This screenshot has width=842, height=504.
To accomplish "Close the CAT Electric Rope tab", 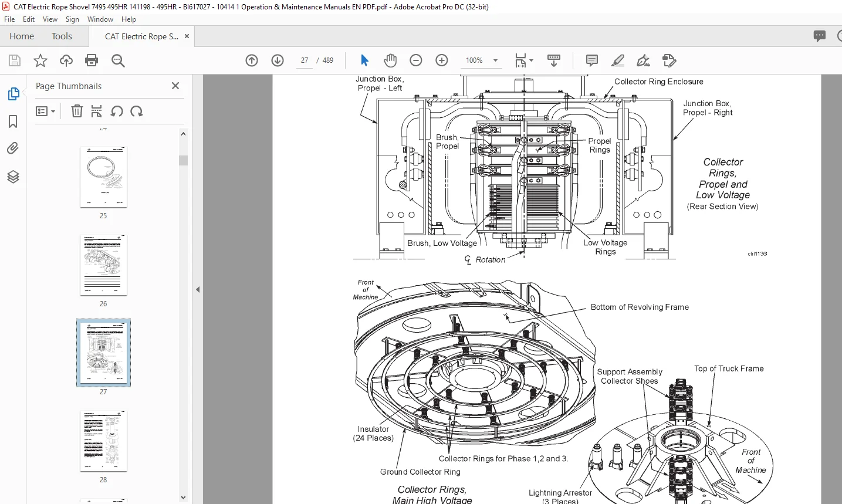I will (187, 36).
